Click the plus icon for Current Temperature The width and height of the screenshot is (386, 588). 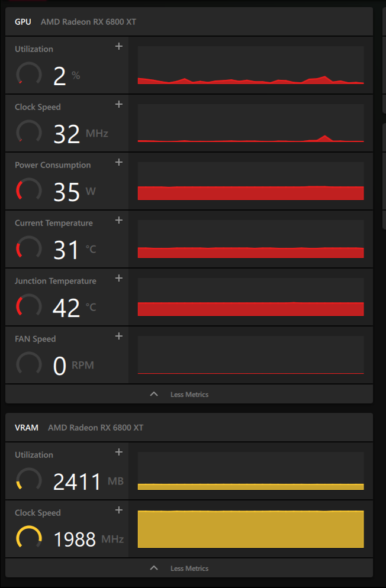coord(119,220)
